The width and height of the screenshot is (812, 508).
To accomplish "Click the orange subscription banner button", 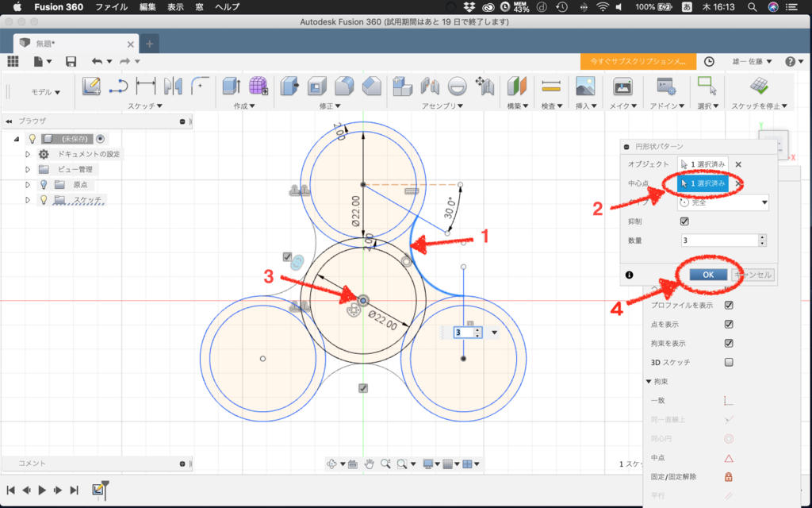I will 638,61.
